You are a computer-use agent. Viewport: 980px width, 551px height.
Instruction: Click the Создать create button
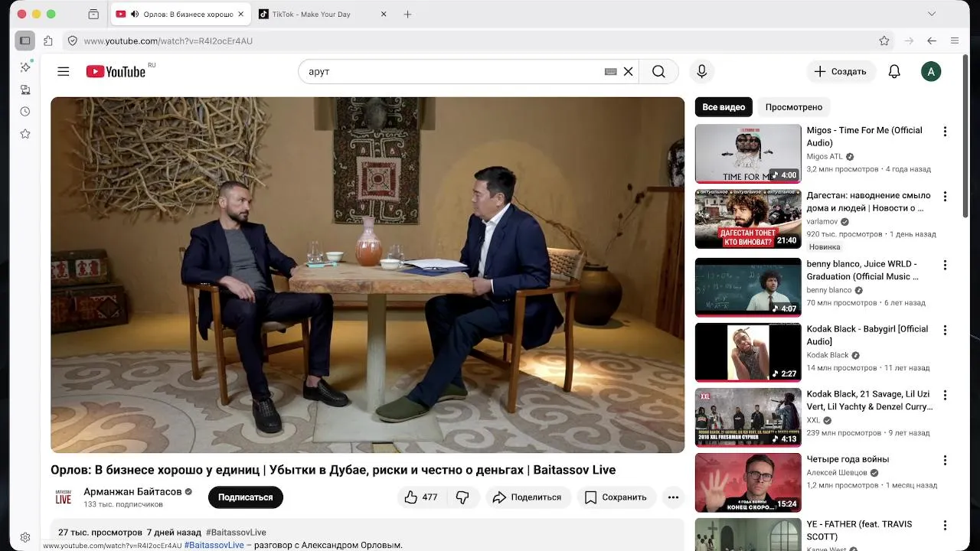coord(841,71)
